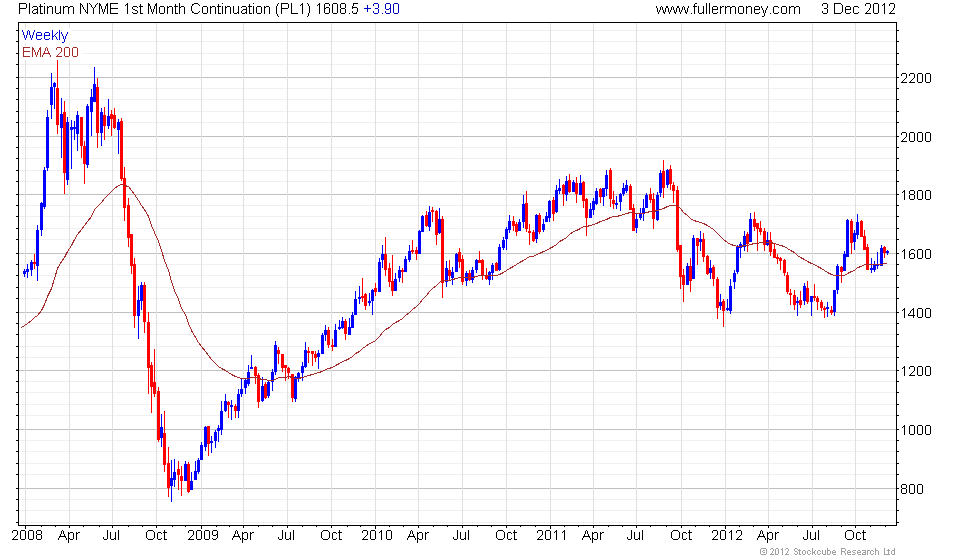
Task: Click the 'Weekly' legend label
Action: [x=45, y=36]
